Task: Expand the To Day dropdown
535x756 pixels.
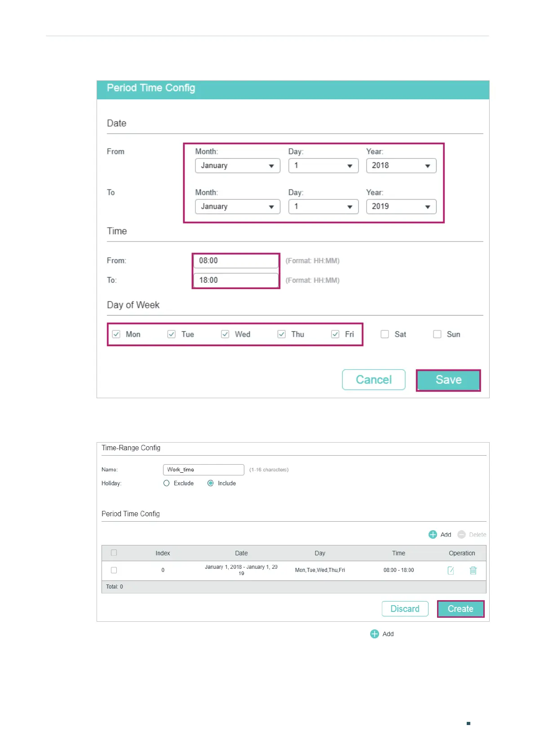Action: click(x=323, y=207)
